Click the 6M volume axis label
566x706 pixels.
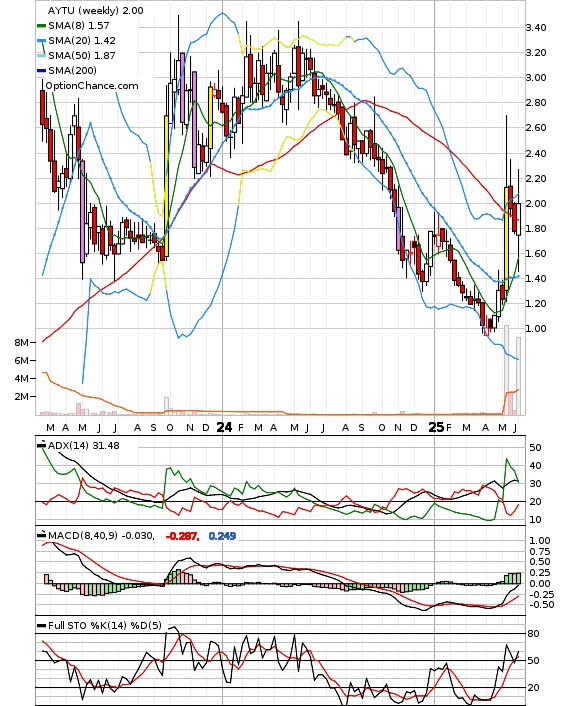click(x=22, y=361)
